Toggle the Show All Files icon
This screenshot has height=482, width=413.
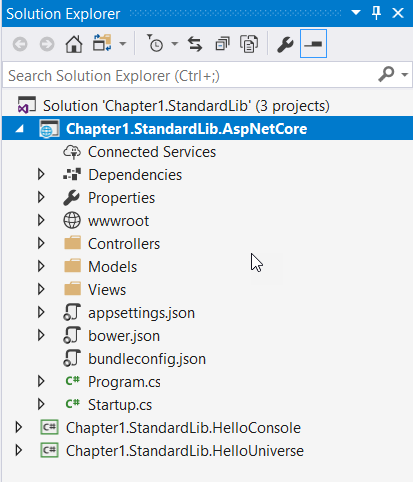249,44
